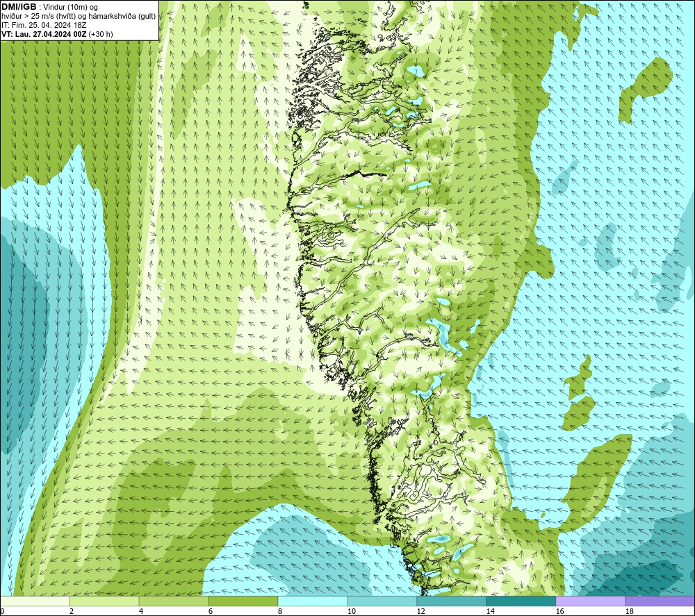Click the 18+ m/s purple swatch
This screenshot has width=695, height=616.
660,601
